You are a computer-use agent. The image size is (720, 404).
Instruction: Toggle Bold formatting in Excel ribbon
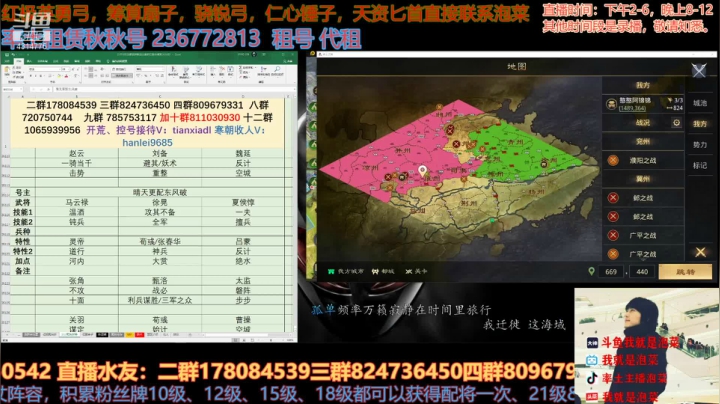[30, 76]
